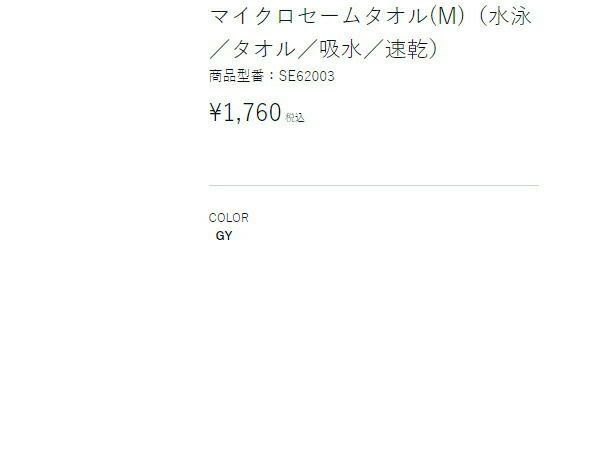Select the GY color option
Screen dimensions: 600x450
click(x=224, y=236)
